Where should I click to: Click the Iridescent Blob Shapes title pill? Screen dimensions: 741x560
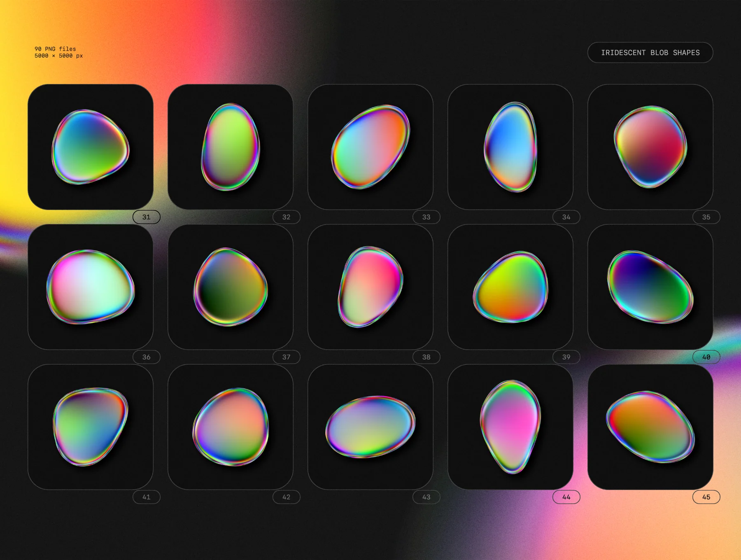(650, 53)
